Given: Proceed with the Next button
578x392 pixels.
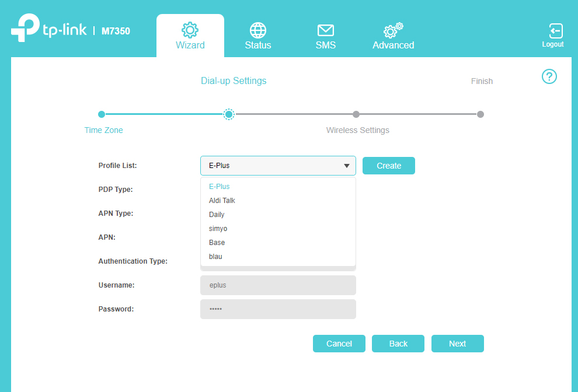Looking at the screenshot, I should click(x=458, y=344).
